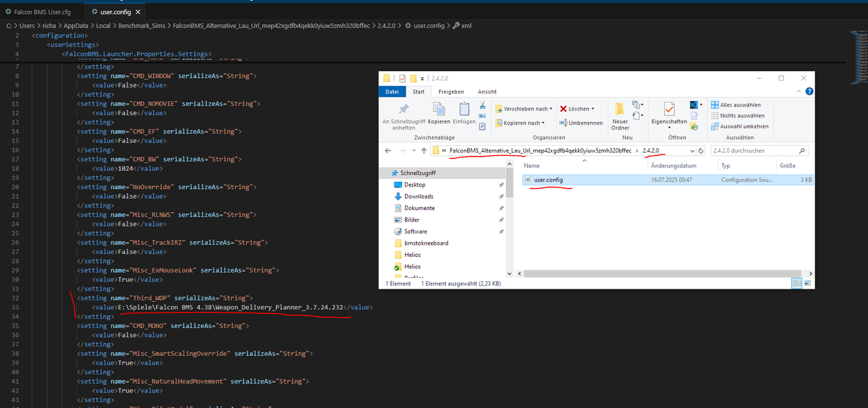The height and width of the screenshot is (408, 868).
Task: Open the Datei menu in Explorer
Action: tap(392, 91)
